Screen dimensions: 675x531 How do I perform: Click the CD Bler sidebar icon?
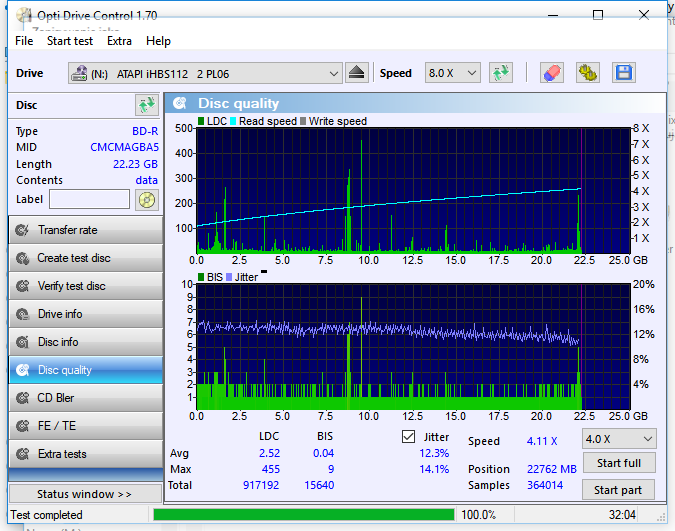22,398
